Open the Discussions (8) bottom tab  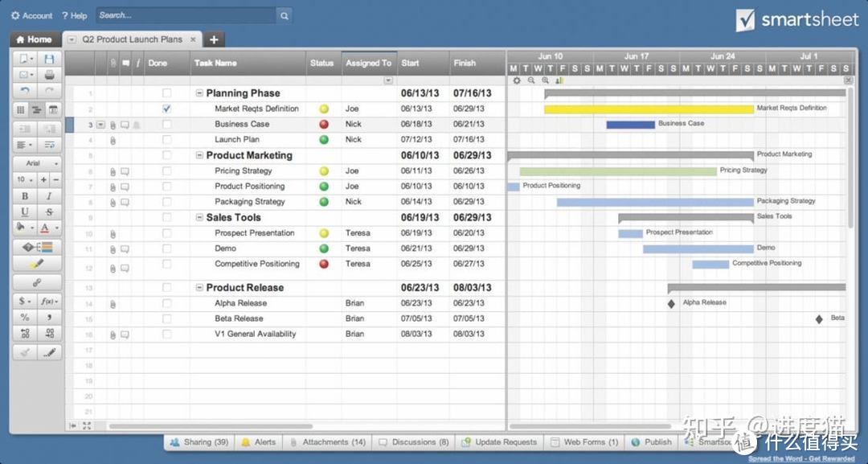tap(413, 441)
